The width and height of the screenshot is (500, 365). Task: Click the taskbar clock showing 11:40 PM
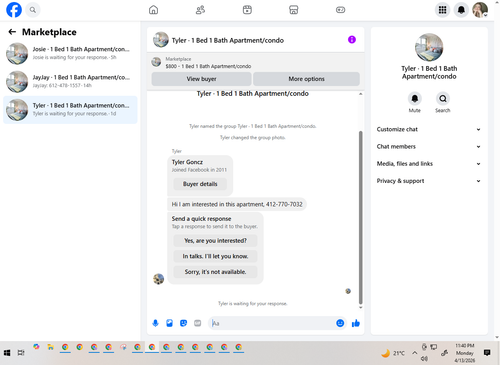465,353
